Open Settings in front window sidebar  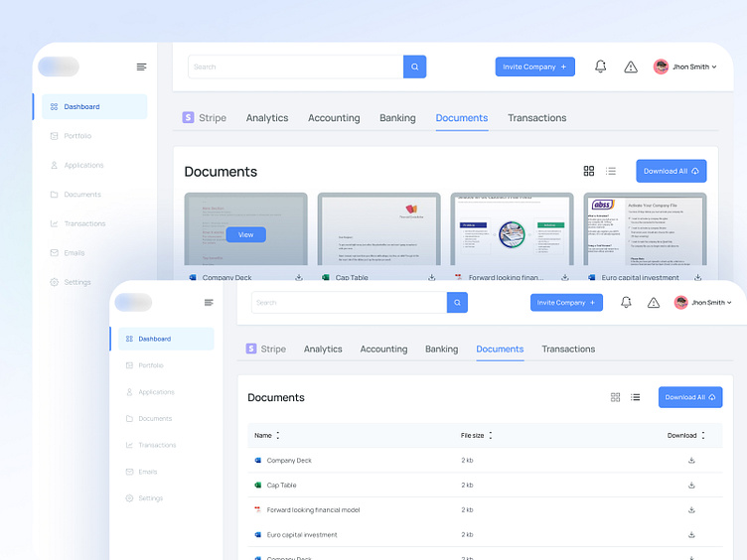[144, 498]
